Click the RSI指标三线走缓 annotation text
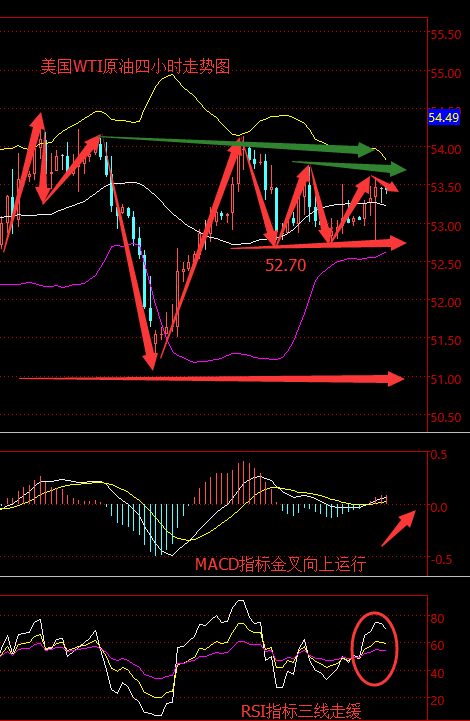Image resolution: width=470 pixels, height=721 pixels. pyautogui.click(x=301, y=711)
